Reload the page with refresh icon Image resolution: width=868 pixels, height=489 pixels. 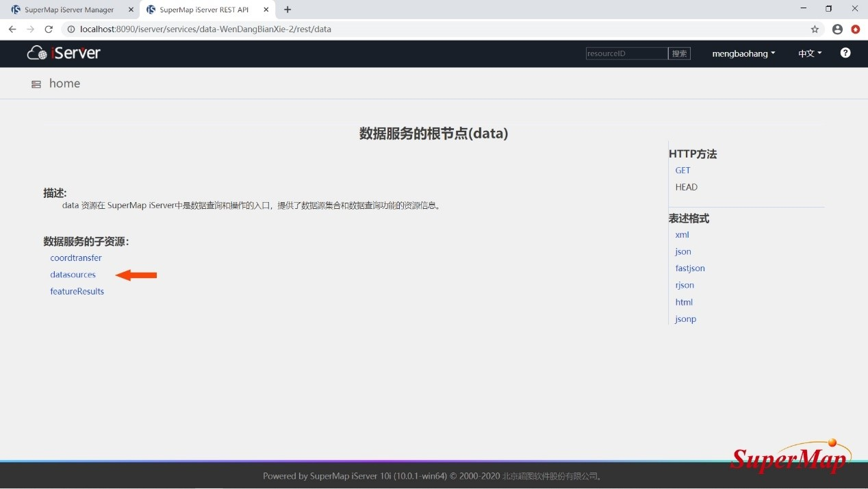click(49, 29)
